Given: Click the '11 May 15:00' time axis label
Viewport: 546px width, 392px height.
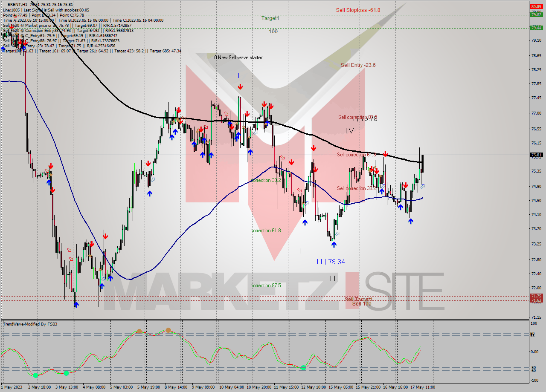Looking at the screenshot, I should pyautogui.click(x=287, y=387).
